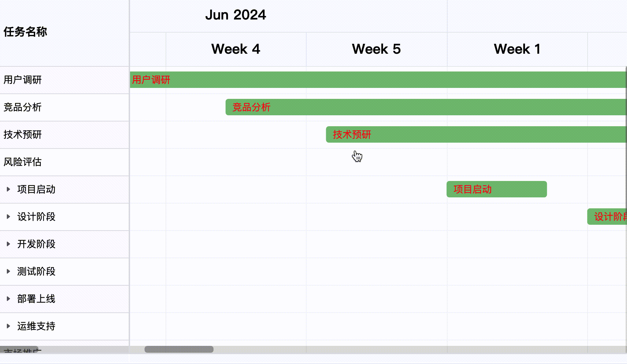This screenshot has width=627, height=364.
Task: Click the Week 5 timeline header
Action: tap(376, 49)
